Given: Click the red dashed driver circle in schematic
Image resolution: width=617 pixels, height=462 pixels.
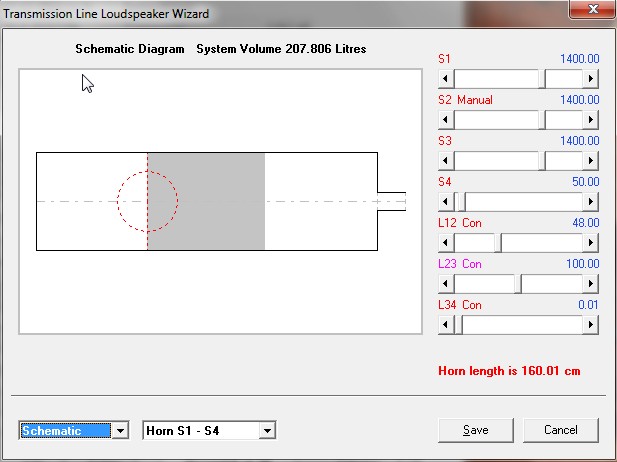Looking at the screenshot, I should (148, 201).
